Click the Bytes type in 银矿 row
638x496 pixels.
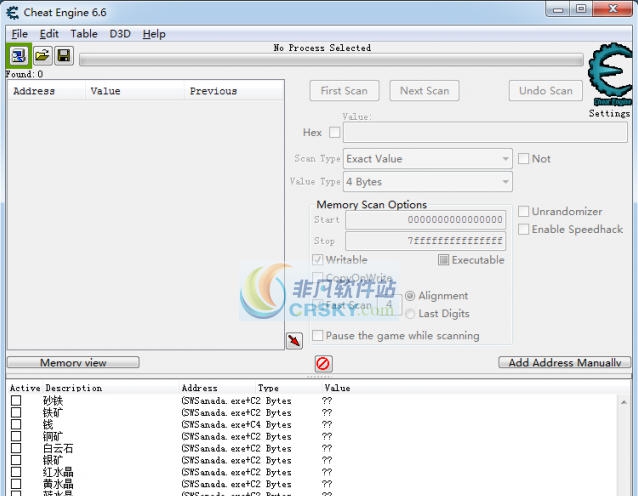[x=279, y=460]
